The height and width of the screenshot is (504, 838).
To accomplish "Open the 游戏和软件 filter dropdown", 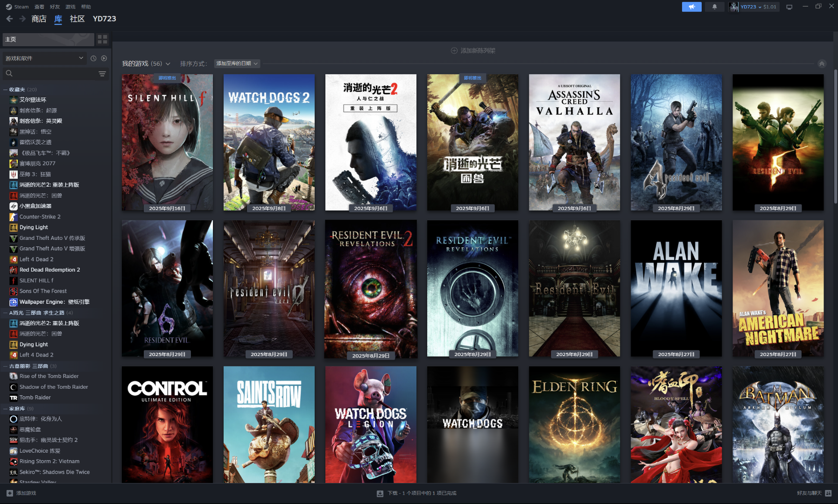I will point(44,58).
